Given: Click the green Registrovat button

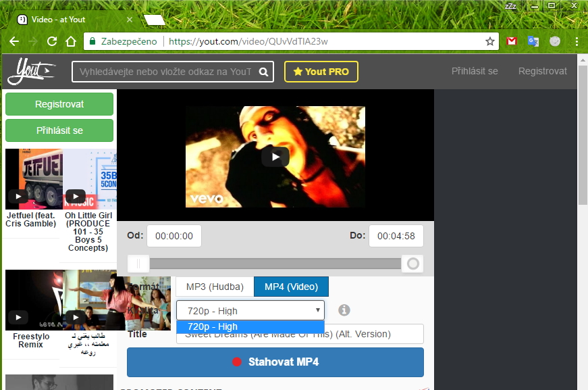Looking at the screenshot, I should (x=59, y=104).
